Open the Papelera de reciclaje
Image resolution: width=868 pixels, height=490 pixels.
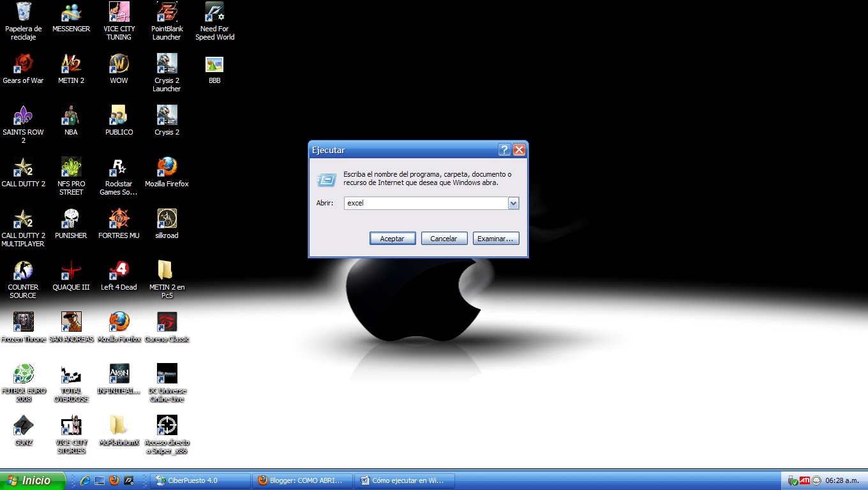[x=23, y=13]
